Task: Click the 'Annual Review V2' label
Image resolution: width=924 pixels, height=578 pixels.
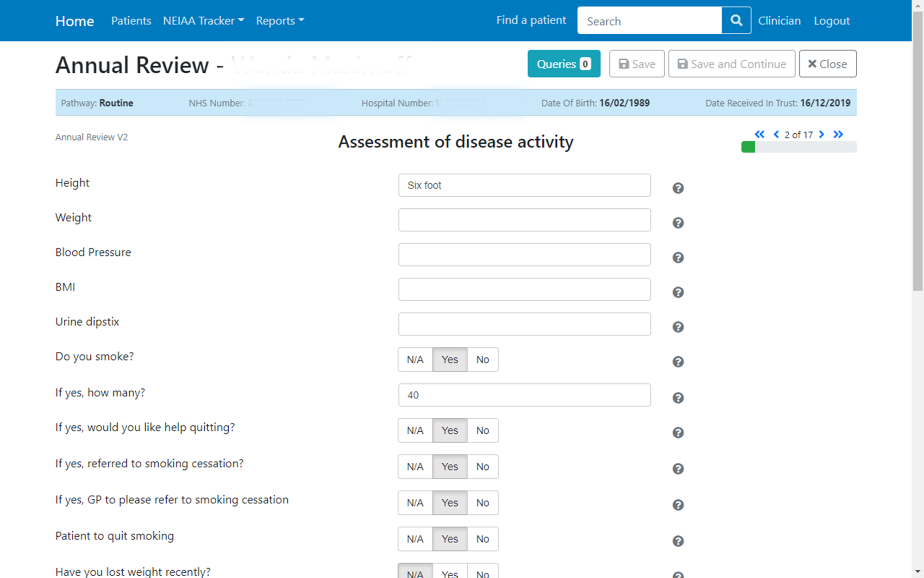Action: pyautogui.click(x=91, y=137)
